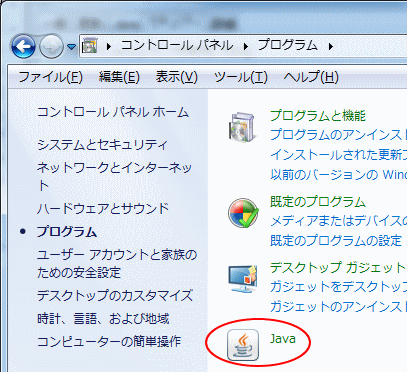Open システムとセキュリティ category

point(103,145)
